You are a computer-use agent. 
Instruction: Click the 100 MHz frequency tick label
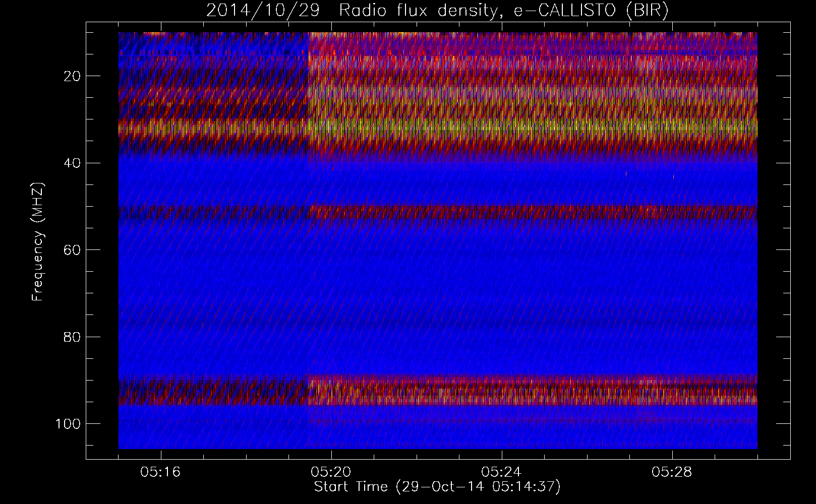pos(69,423)
